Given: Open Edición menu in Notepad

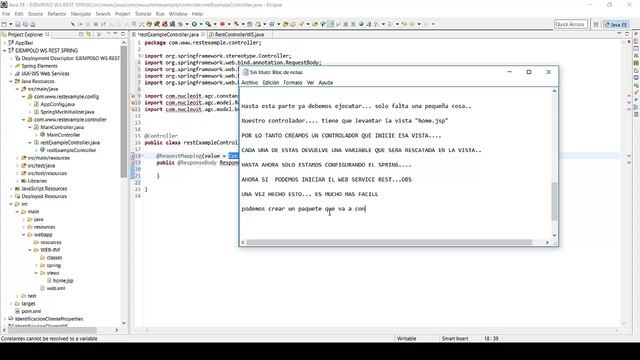Looking at the screenshot, I should (271, 82).
